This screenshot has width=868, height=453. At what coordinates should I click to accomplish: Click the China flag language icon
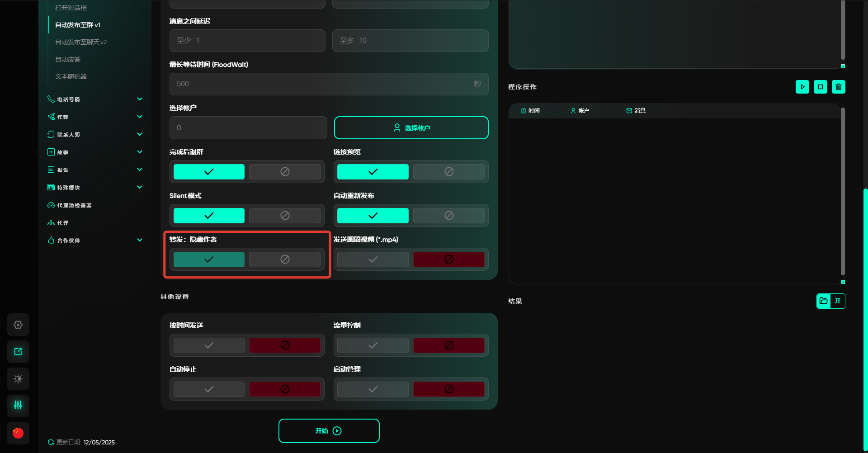(x=18, y=433)
